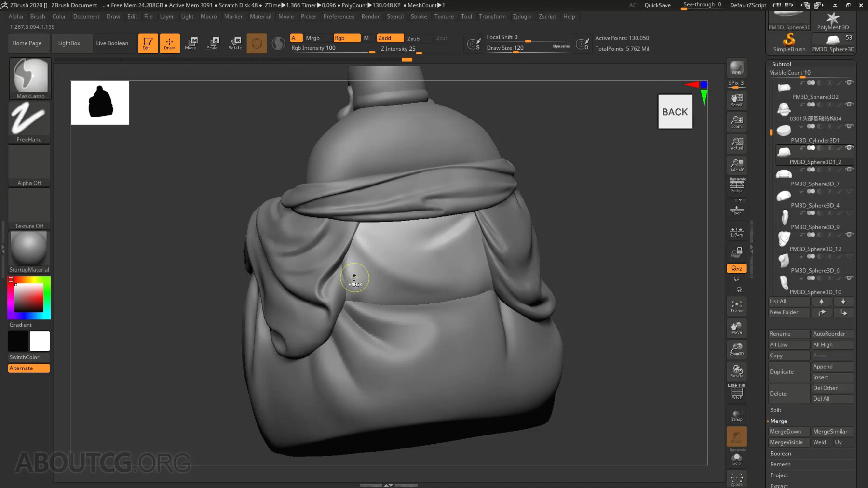Image resolution: width=868 pixels, height=488 pixels.
Task: Open the Texture Off selector
Action: 29,209
